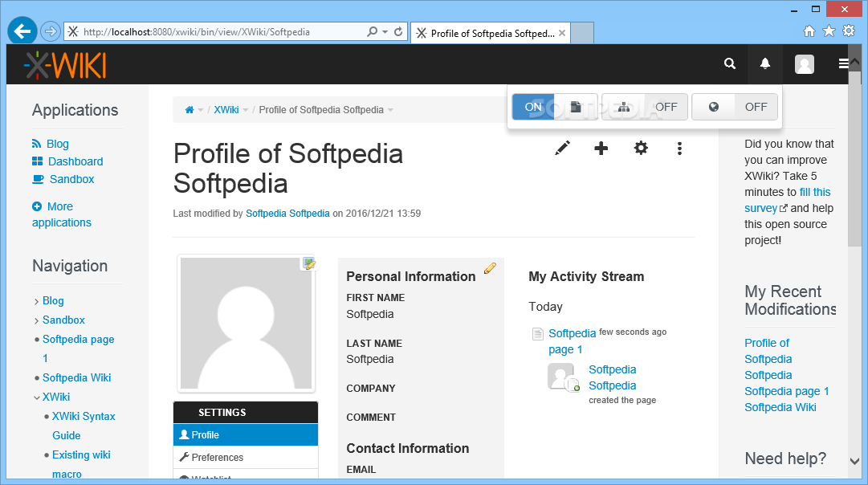The image size is (868, 485).
Task: Expand the Blog item in Navigation
Action: 35,300
